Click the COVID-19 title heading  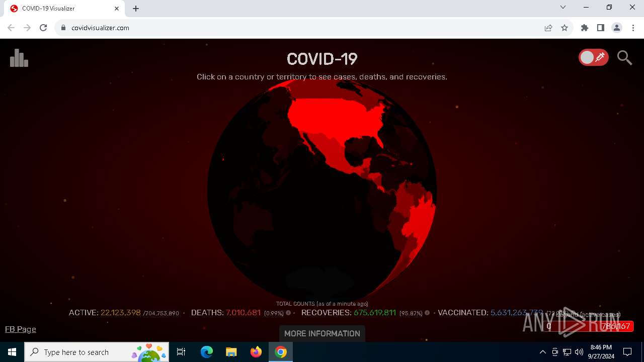pyautogui.click(x=322, y=59)
